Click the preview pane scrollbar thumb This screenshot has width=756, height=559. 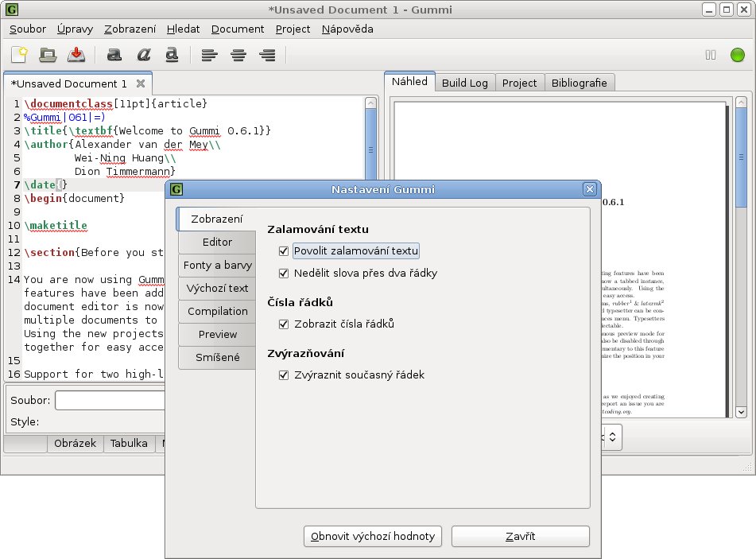tap(741, 157)
